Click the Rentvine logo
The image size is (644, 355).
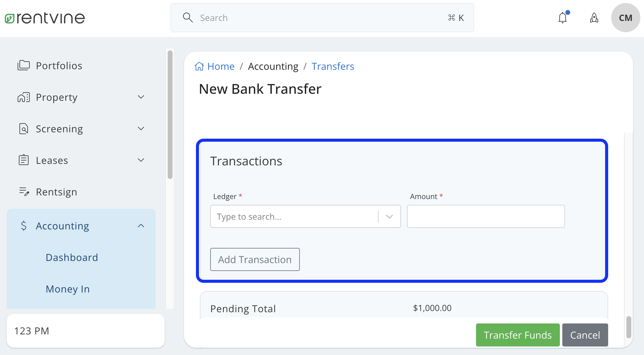[x=44, y=17]
